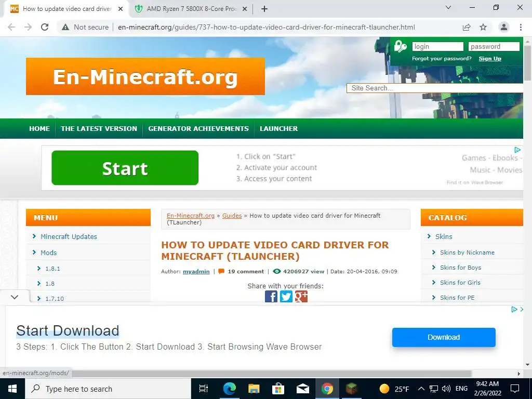Click the browser forward arrow
Screen dimensions: 532x399
click(28, 27)
